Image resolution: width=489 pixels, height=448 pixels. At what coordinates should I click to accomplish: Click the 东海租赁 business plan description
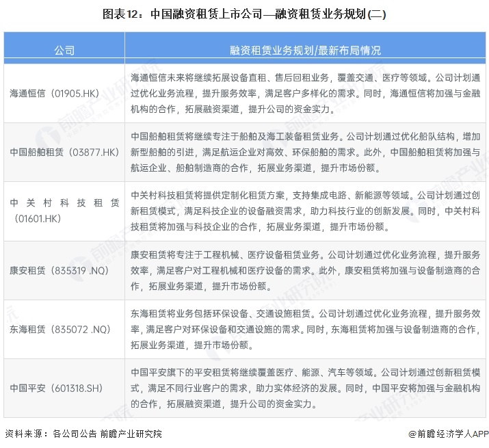[x=305, y=329]
